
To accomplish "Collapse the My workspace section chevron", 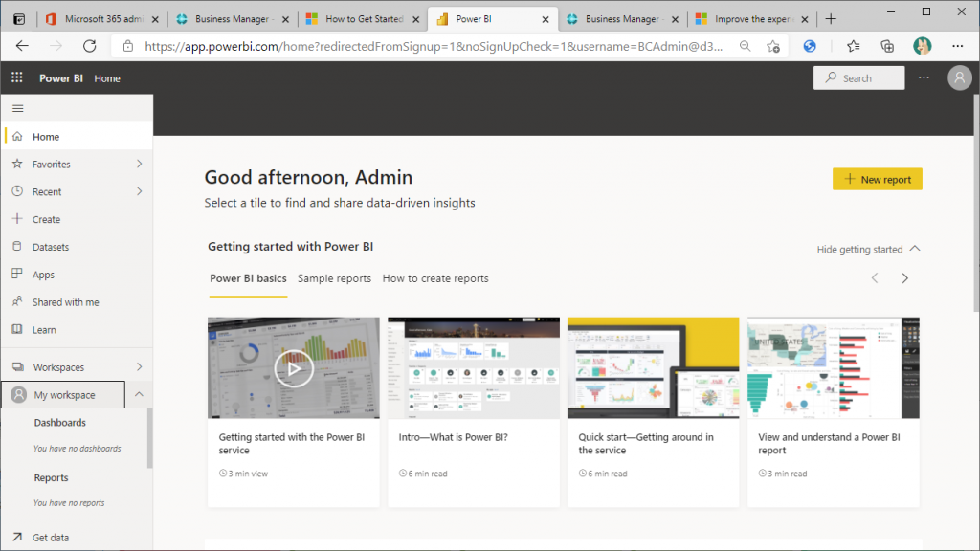I will 140,394.
